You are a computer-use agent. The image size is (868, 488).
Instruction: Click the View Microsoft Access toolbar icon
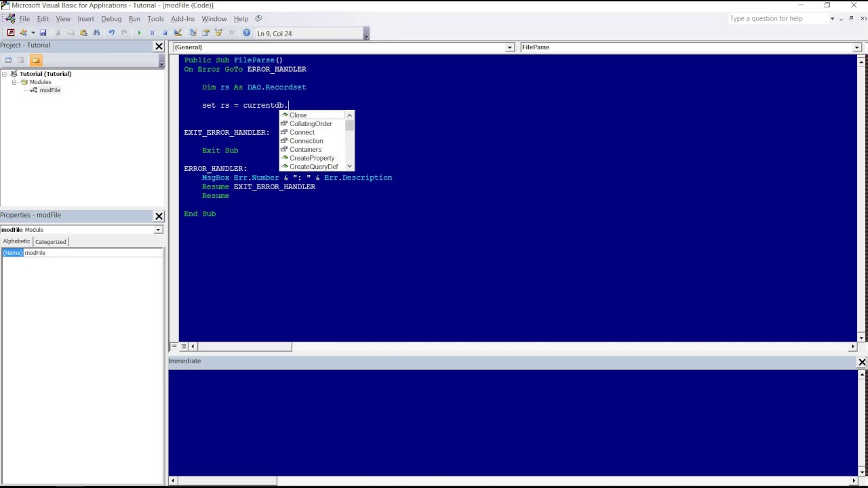(x=10, y=33)
